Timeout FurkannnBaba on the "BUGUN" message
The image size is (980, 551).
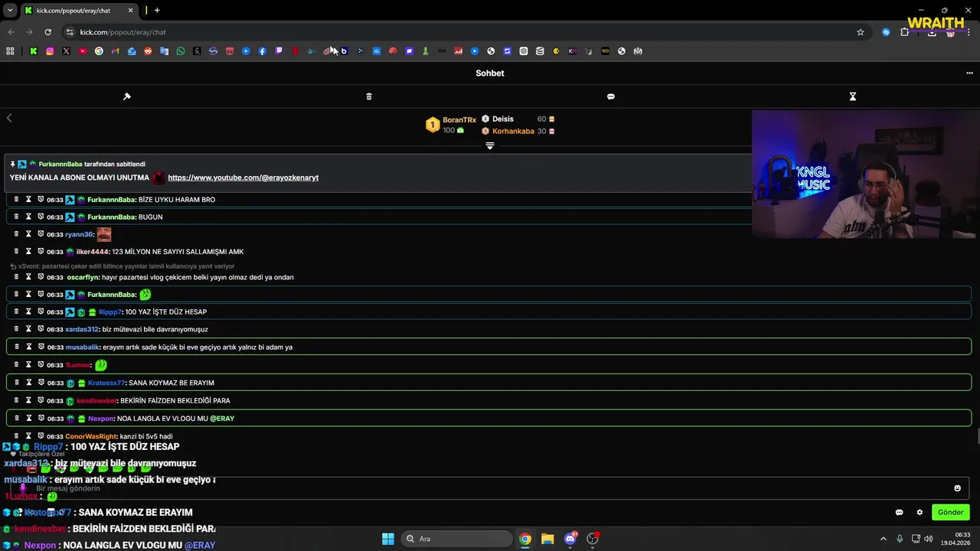pyautogui.click(x=28, y=217)
